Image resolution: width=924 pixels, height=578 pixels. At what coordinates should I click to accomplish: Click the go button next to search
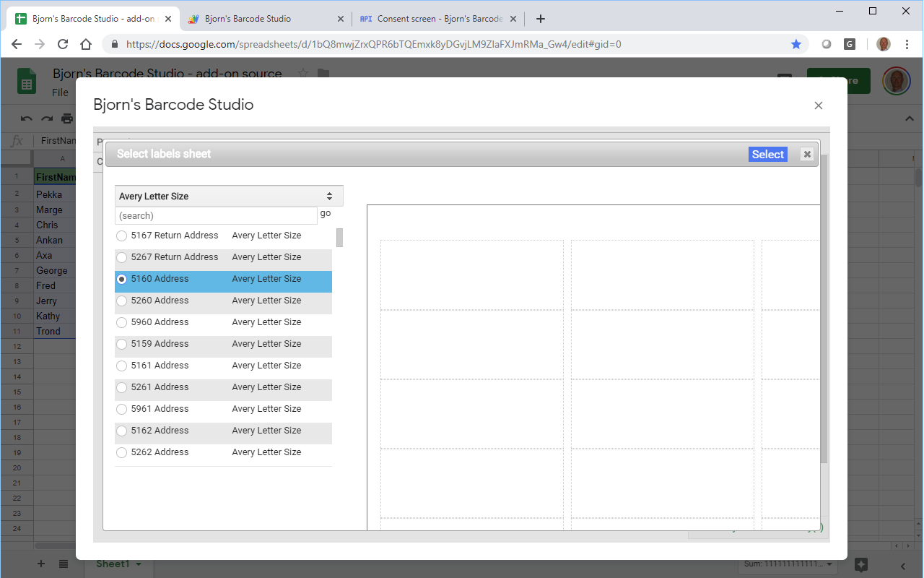326,213
